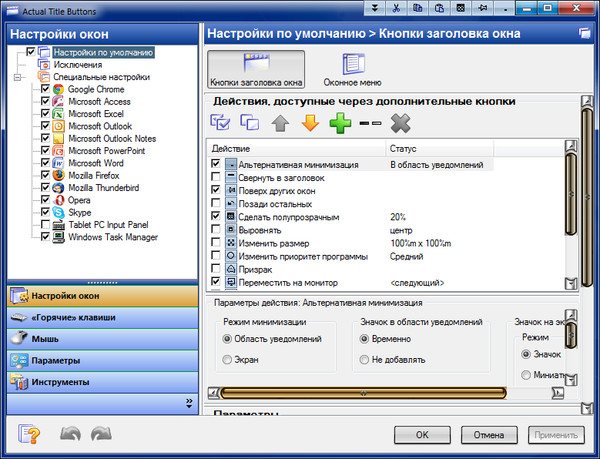The image size is (600, 459).
Task: Enable the Свернуть в заголовок checkbox
Action: 216,177
